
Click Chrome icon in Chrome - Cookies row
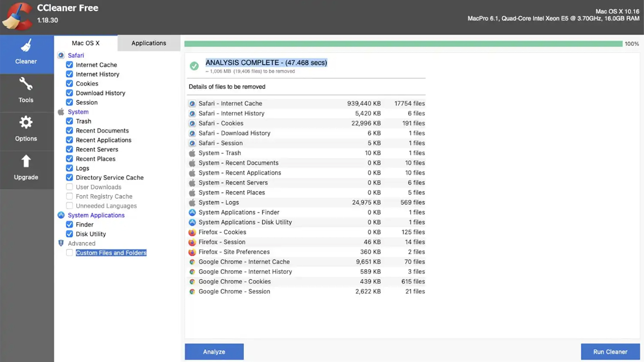click(192, 282)
